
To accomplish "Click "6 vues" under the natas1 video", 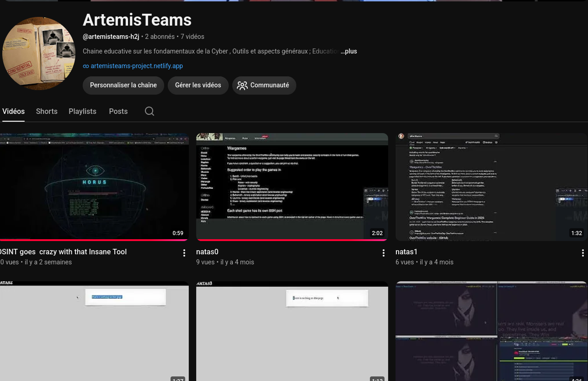I will 405,262.
